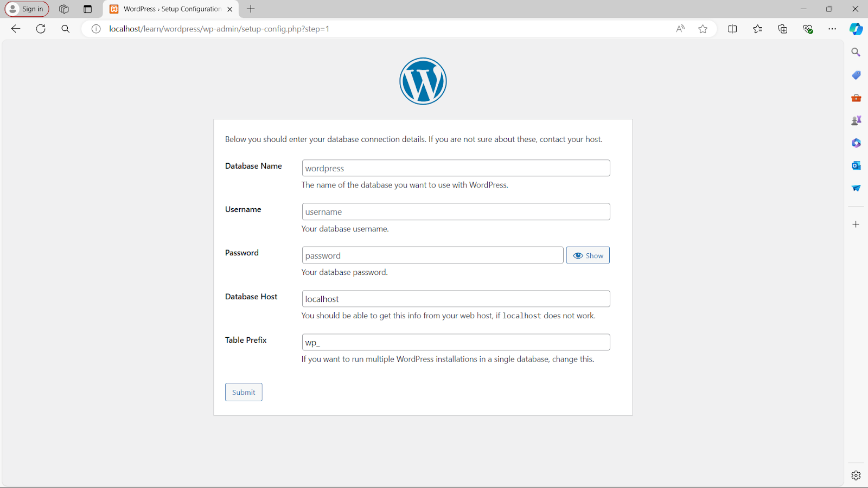Open Collections panel
Viewport: 868px width, 488px height.
click(x=782, y=29)
